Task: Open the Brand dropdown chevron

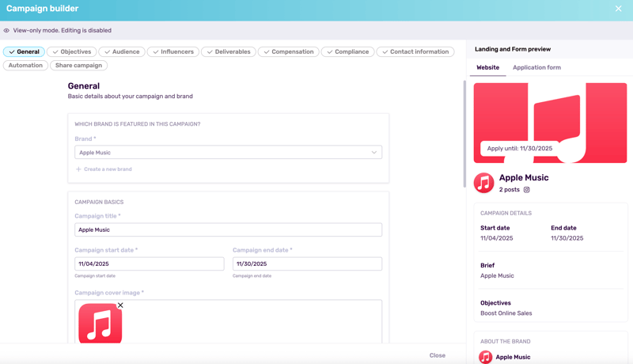Action: 373,153
